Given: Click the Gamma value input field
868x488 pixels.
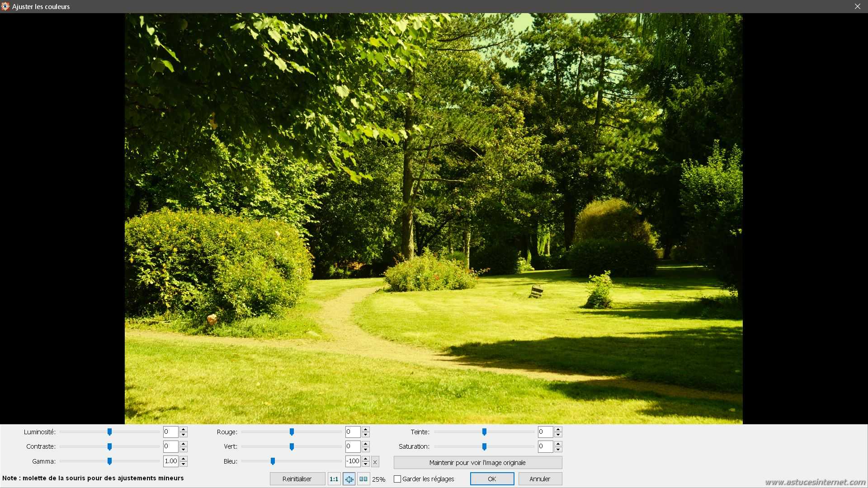Looking at the screenshot, I should [170, 461].
